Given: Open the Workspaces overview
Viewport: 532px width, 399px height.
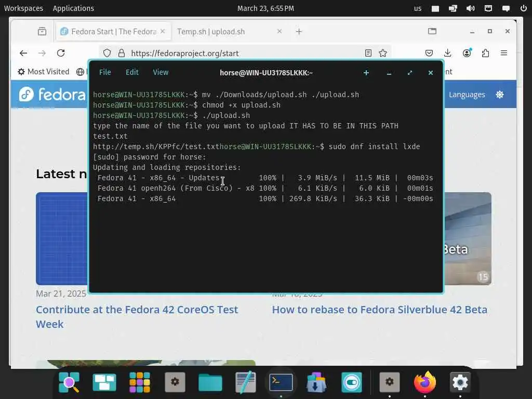Looking at the screenshot, I should [x=23, y=8].
